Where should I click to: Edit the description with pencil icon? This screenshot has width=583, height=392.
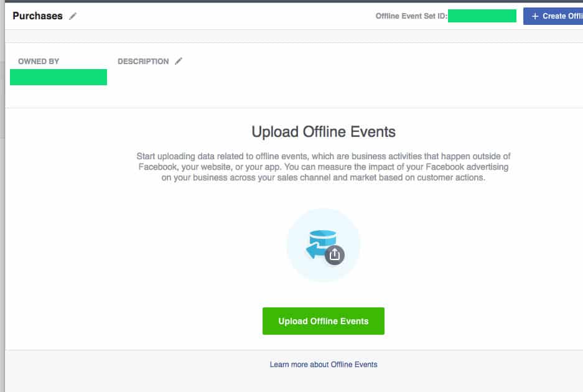coord(179,61)
